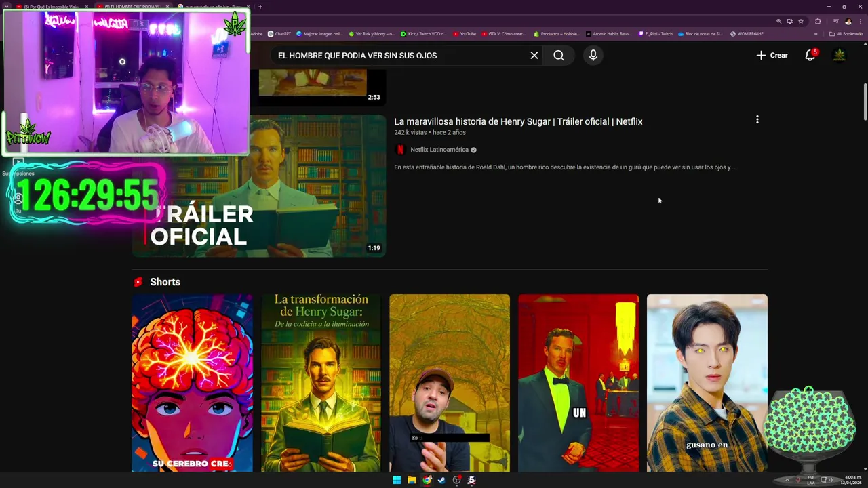This screenshot has width=868, height=488.
Task: Open 'Bloc de notas de Si...' bookmark
Action: 700,34
